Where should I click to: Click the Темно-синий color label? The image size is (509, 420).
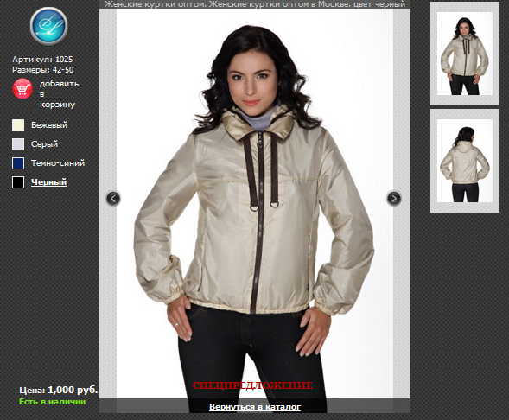pos(58,163)
